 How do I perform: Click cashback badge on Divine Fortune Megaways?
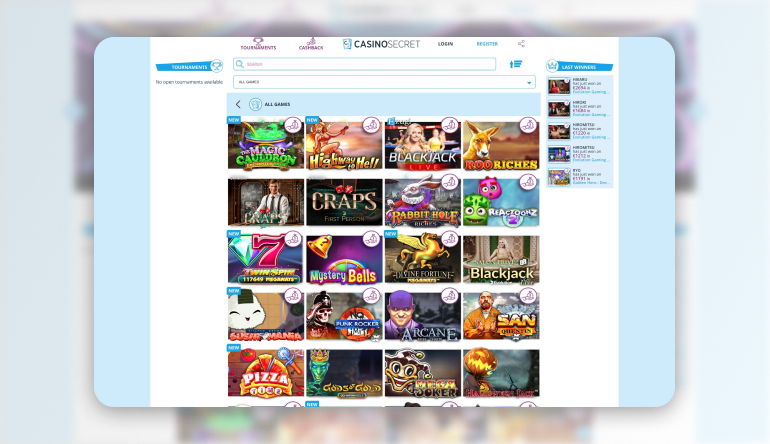click(450, 239)
